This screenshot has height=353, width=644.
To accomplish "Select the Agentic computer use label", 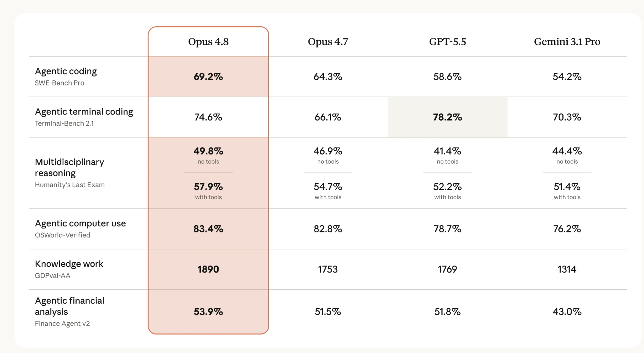I will (x=80, y=223).
